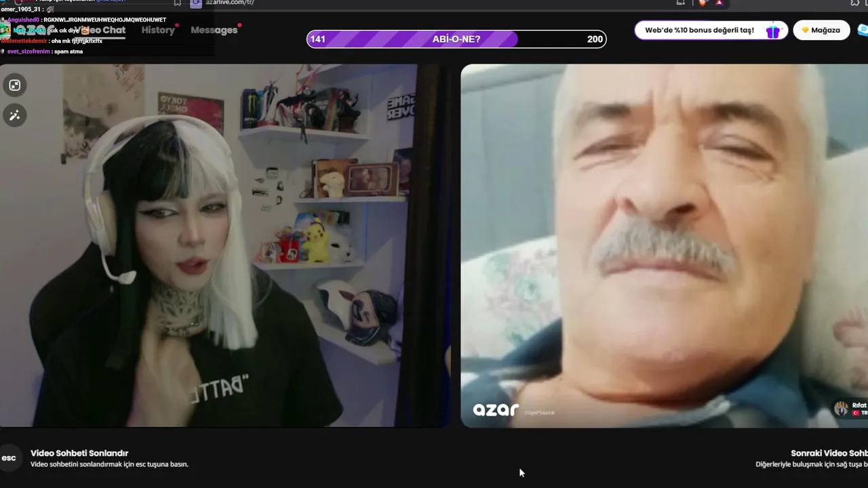Viewport: 868px width, 488px height.
Task: Click the 'spam atma' chat message
Action: (68, 52)
